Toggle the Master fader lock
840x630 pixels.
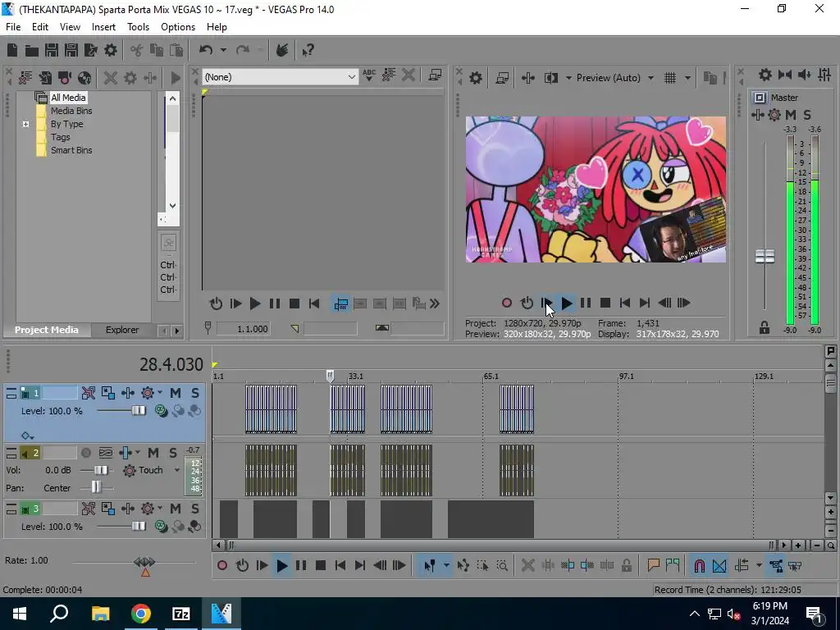(x=765, y=328)
